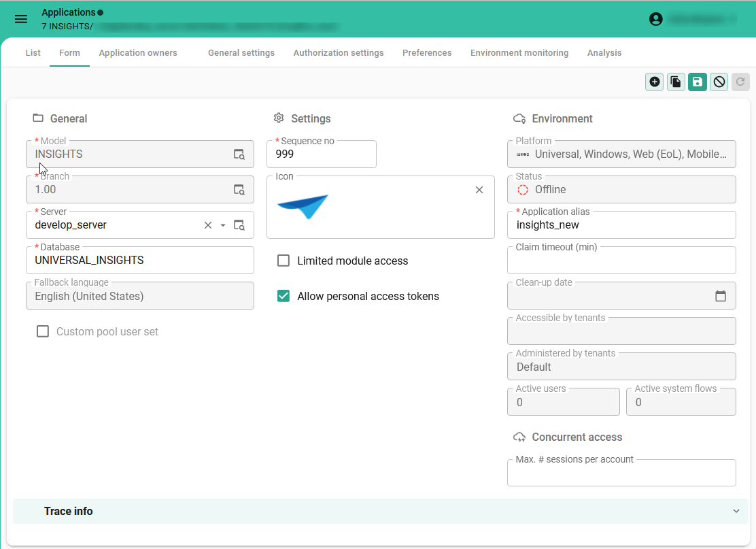Viewport: 756px width, 549px height.
Task: Cancel changes with the discard icon
Action: coord(719,82)
